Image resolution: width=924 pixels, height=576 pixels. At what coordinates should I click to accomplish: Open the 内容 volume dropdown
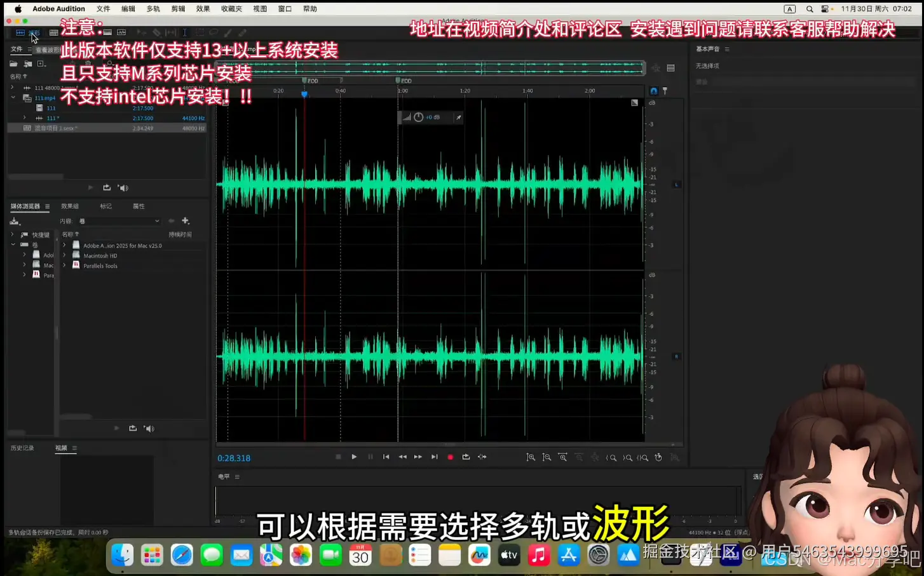pos(118,221)
